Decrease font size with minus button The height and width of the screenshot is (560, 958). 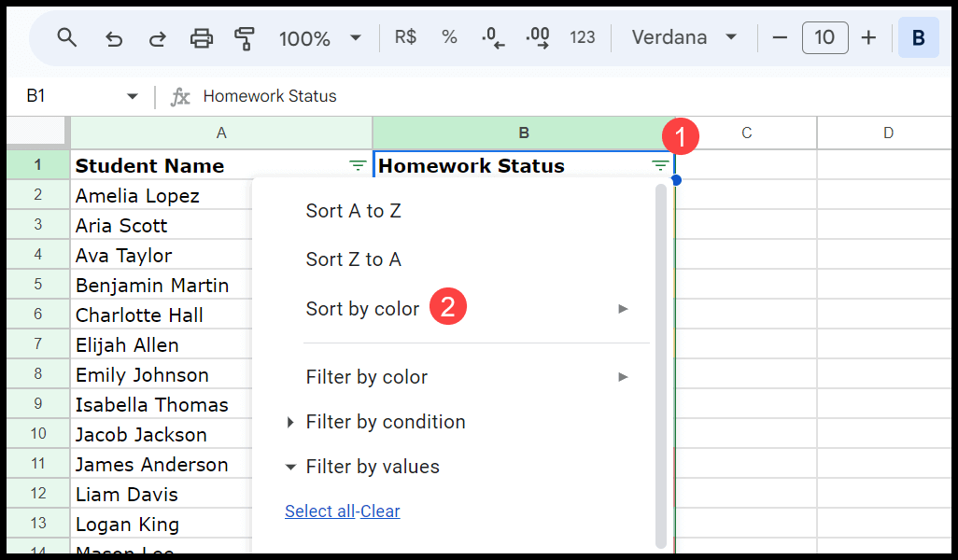(780, 38)
